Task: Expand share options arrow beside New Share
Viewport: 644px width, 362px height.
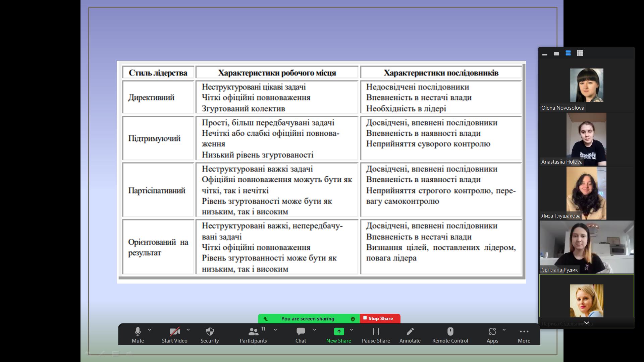Action: tap(352, 330)
